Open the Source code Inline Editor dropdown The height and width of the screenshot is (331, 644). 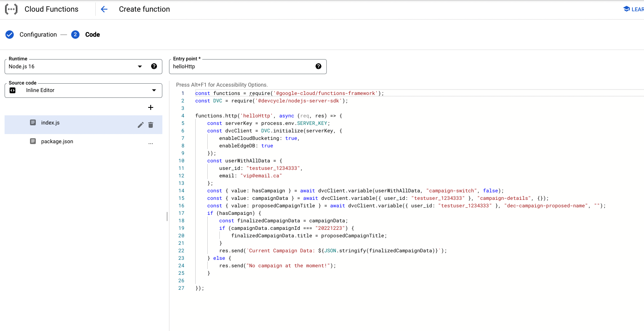tap(154, 90)
